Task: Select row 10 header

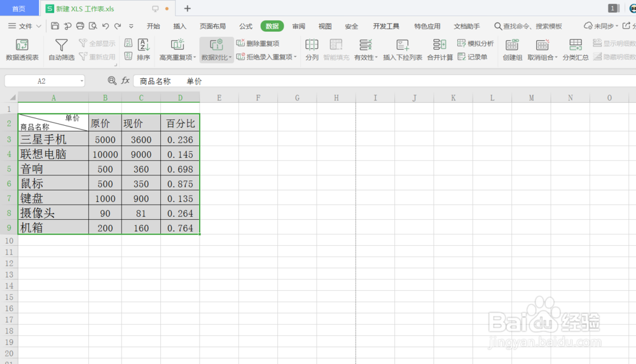Action: (x=9, y=241)
